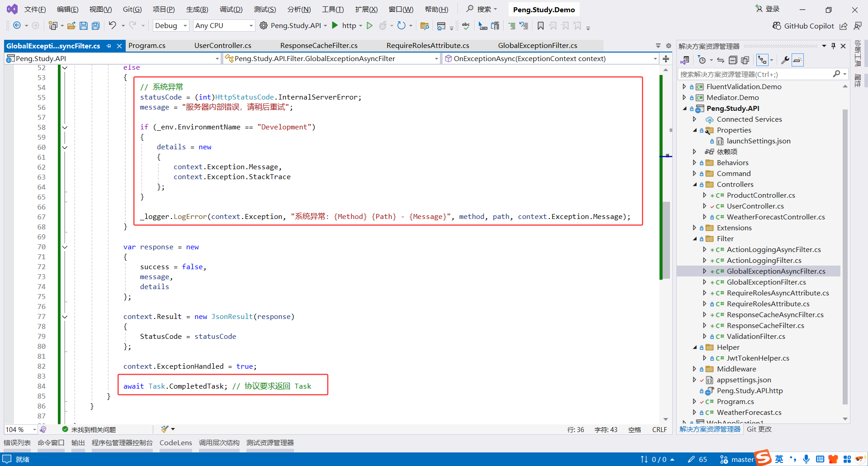Toggle pin on the GlobalExceptionAsyncFilter.cs tab
The height and width of the screenshot is (466, 868).
(109, 46)
